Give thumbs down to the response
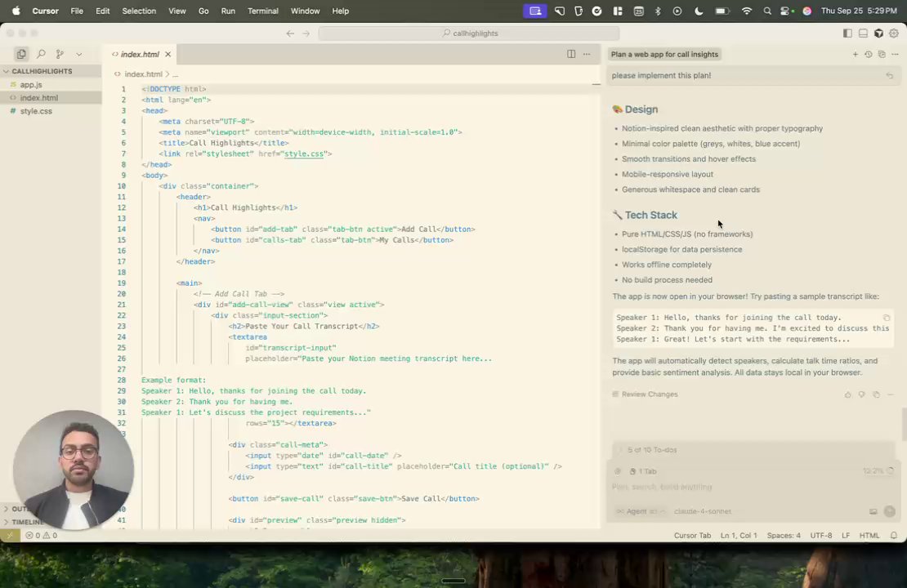The width and height of the screenshot is (907, 588). coord(862,394)
